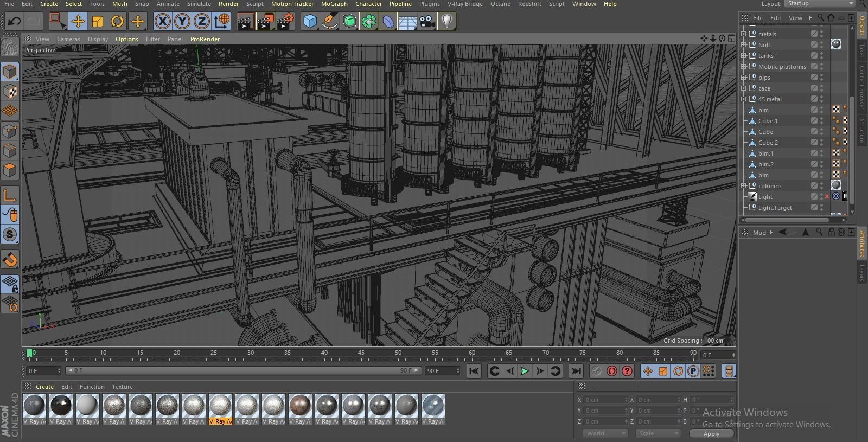The height and width of the screenshot is (442, 868).
Task: Click Record Active Objects button
Action: (596, 371)
